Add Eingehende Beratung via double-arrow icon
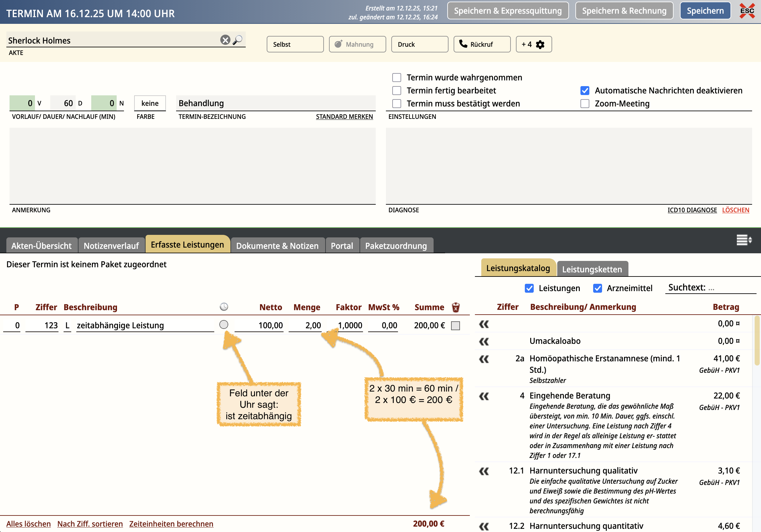Image resolution: width=761 pixels, height=532 pixels. click(x=484, y=396)
